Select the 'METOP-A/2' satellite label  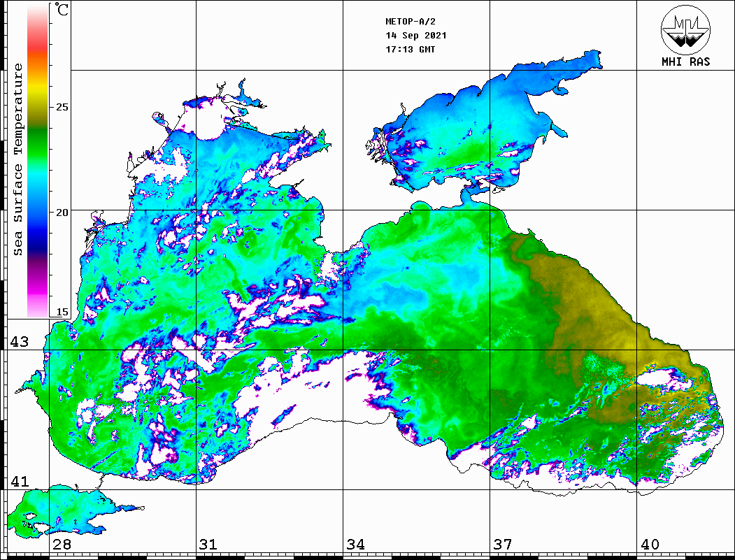coord(410,22)
